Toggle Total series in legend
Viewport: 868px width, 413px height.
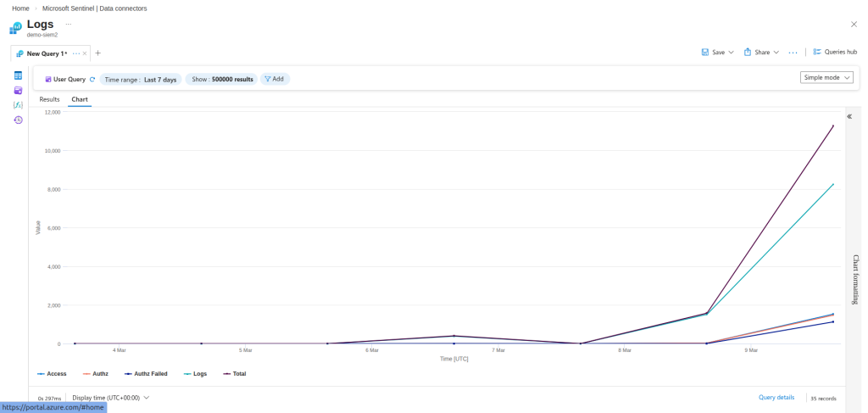tap(234, 374)
